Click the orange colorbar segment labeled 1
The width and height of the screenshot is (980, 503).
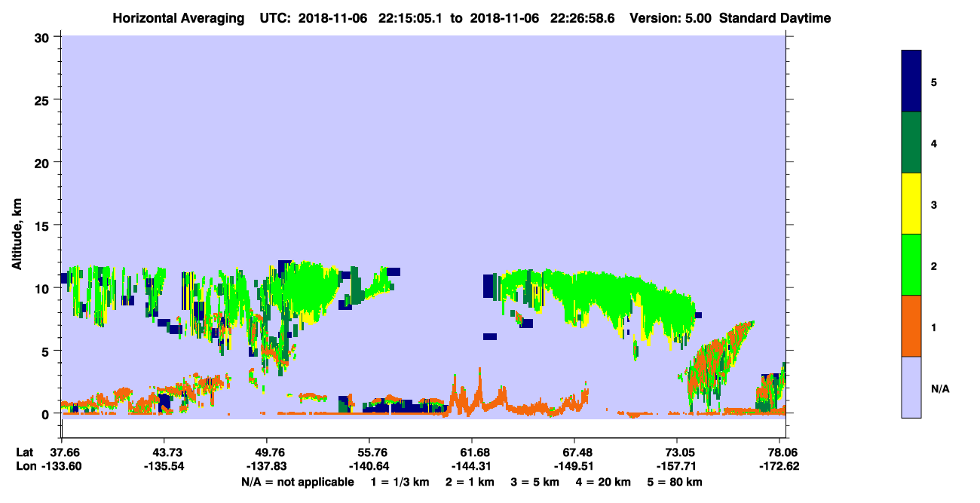911,326
